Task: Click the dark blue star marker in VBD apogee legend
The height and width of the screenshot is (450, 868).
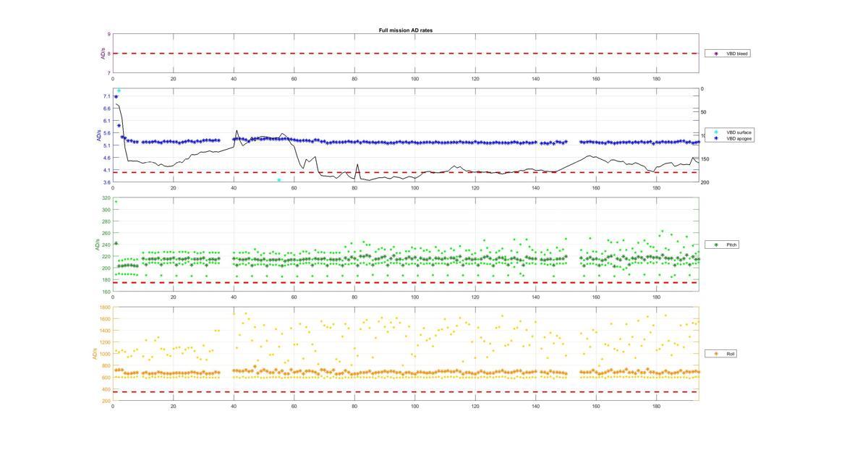Action: tap(716, 138)
